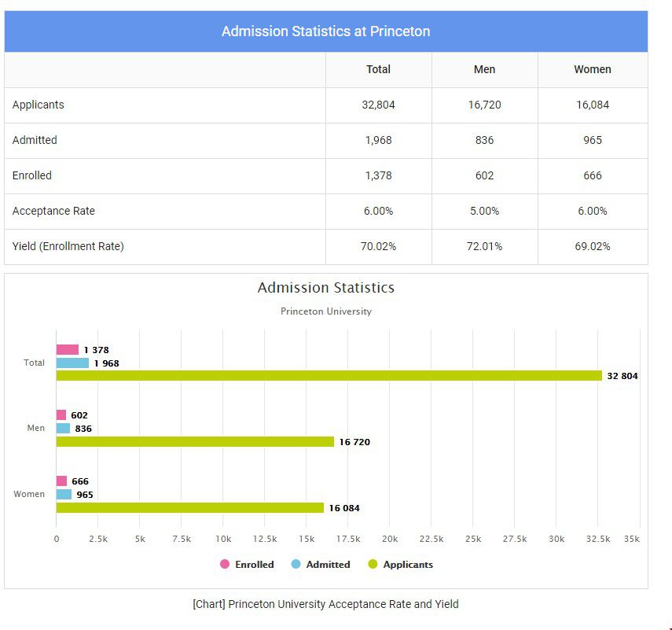
Task: Click the Total enrolled bar labeled 1 378
Action: [68, 349]
